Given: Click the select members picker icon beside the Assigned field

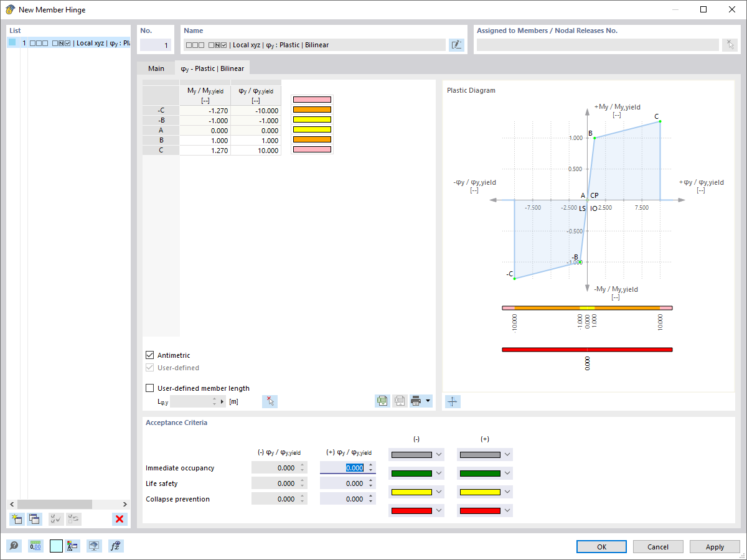Looking at the screenshot, I should pyautogui.click(x=730, y=45).
